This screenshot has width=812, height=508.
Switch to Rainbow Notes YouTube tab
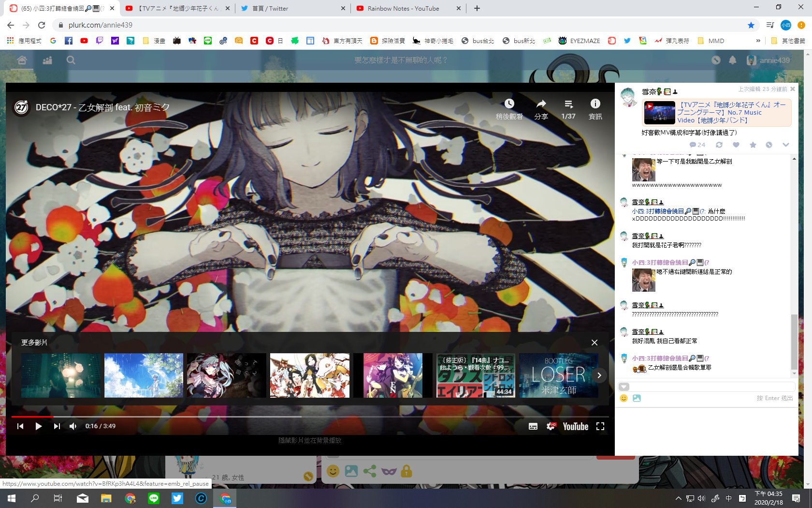408,8
